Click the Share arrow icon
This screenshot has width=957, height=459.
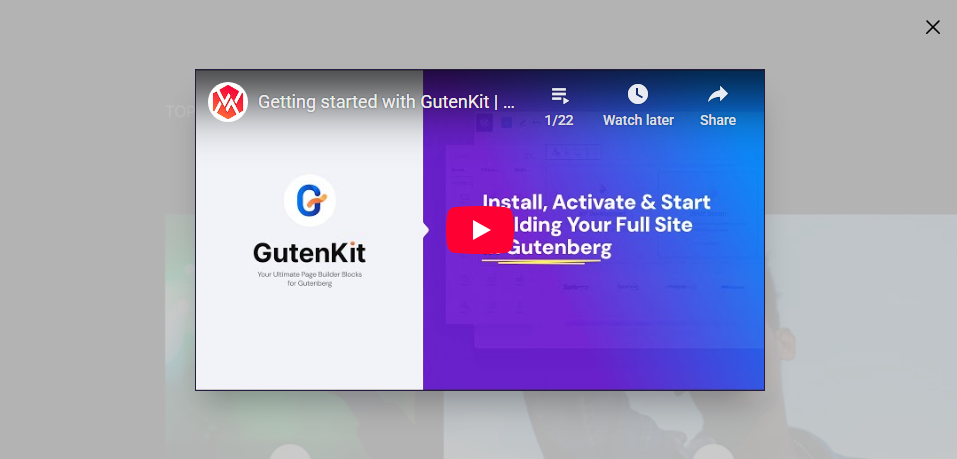(718, 95)
